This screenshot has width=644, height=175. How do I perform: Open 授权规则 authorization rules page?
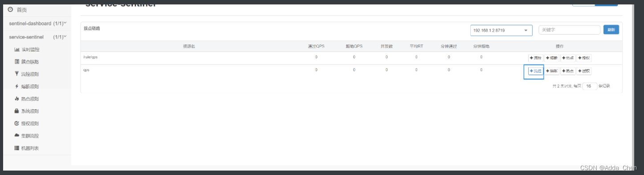click(x=27, y=123)
